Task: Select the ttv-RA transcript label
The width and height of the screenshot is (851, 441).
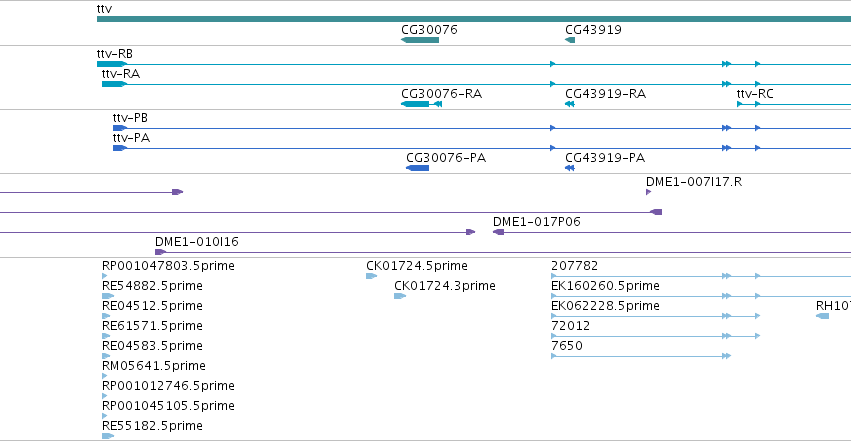Action: point(120,74)
